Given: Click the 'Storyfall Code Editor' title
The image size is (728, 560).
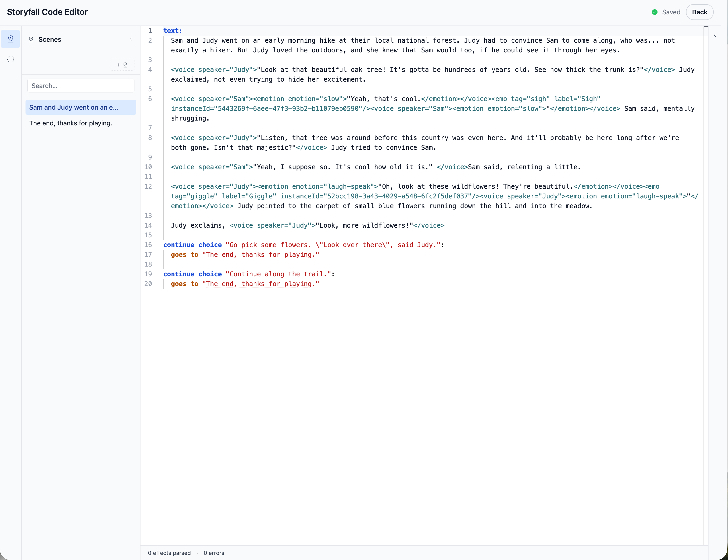Looking at the screenshot, I should click(x=47, y=12).
